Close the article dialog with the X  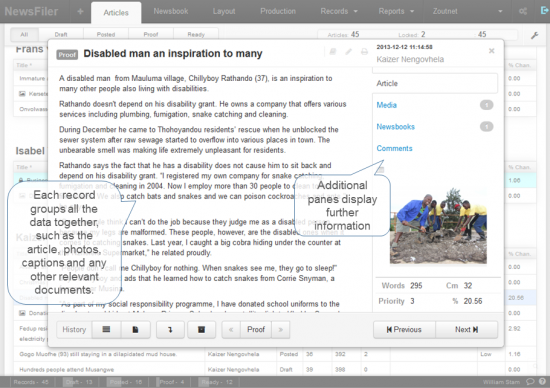point(491,51)
